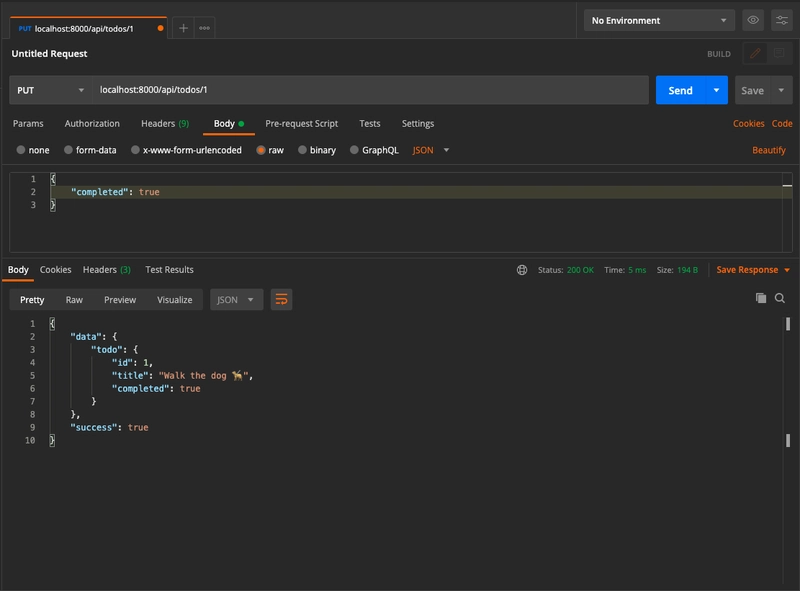Close the unsaved tab orange dot
Viewport: 800px width, 591px height.
click(161, 29)
